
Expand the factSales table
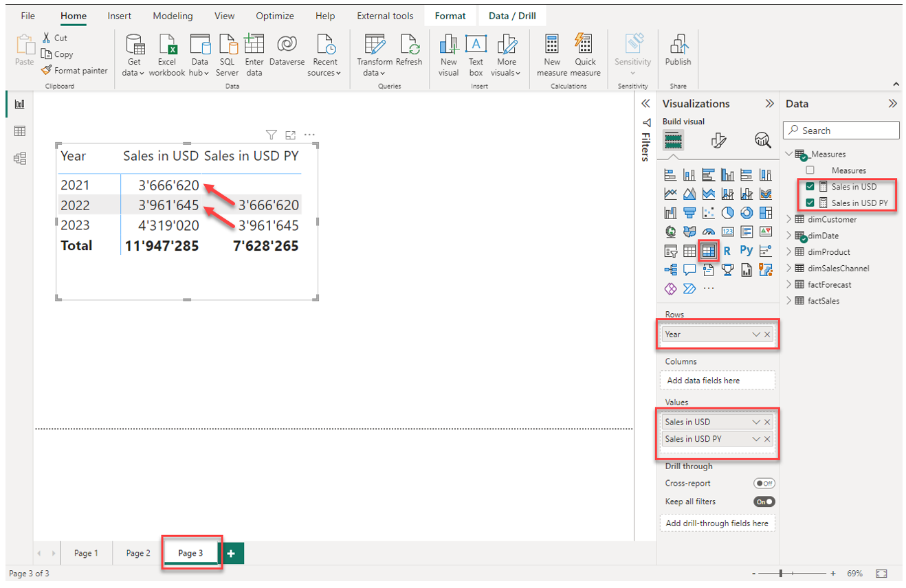coord(789,301)
